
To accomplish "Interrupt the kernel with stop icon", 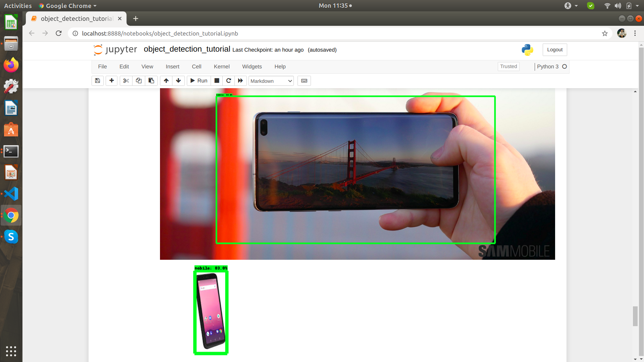I will [x=217, y=81].
